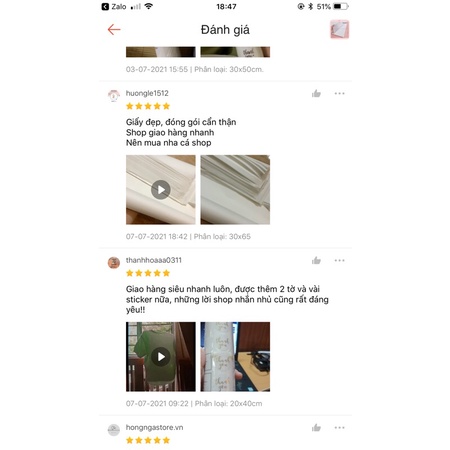Open username thanhhoaaa0311
Screen dimensions: 450x450
tap(154, 260)
